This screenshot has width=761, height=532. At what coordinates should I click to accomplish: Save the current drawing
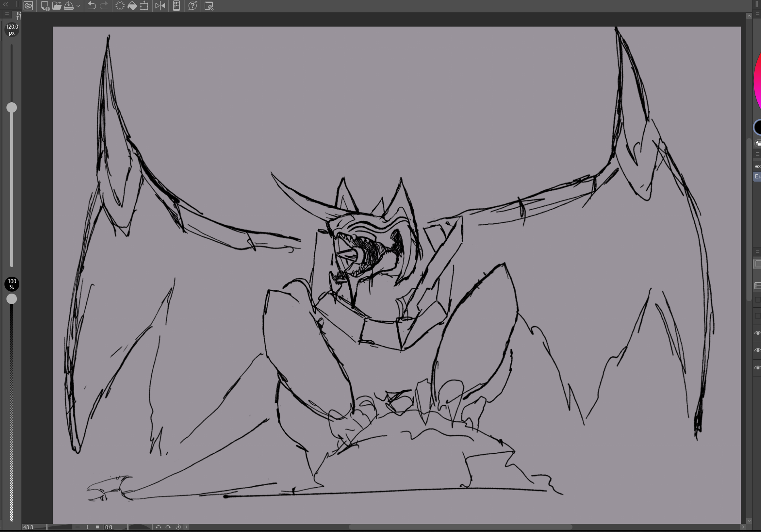click(x=69, y=6)
